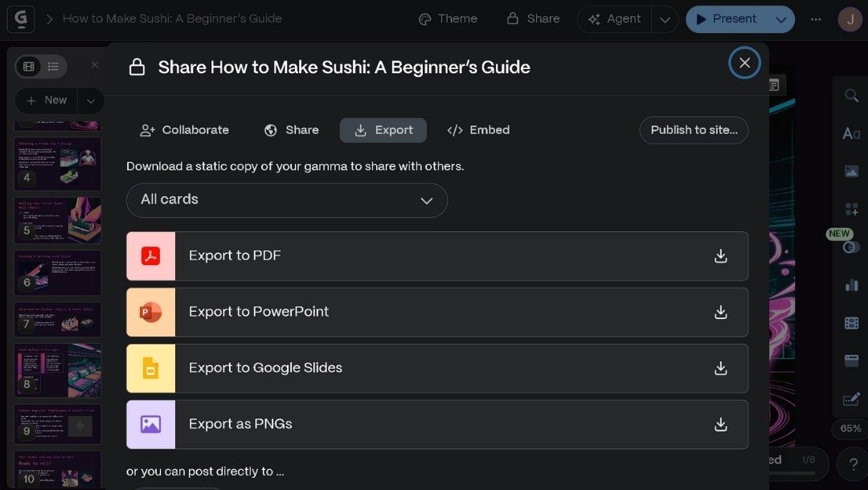Click the Gamma logo in the top left
Screen dimensions: 868x490
tap(20, 18)
